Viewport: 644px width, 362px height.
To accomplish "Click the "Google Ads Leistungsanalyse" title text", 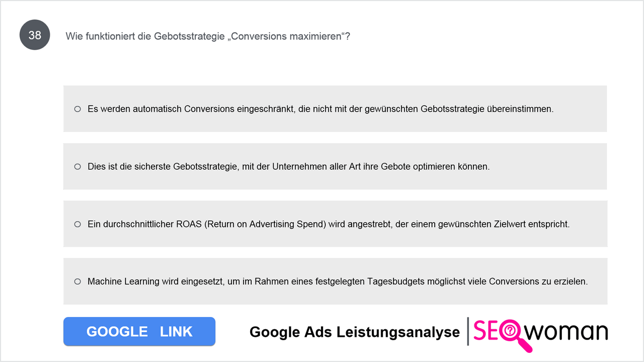I will coord(355,332).
